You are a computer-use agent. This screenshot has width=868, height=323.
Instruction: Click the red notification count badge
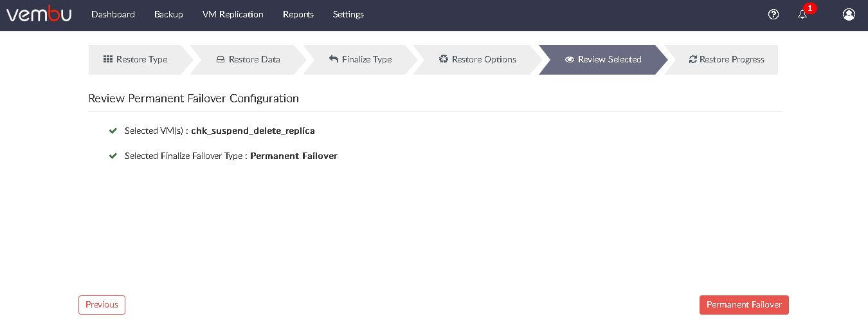coord(810,8)
